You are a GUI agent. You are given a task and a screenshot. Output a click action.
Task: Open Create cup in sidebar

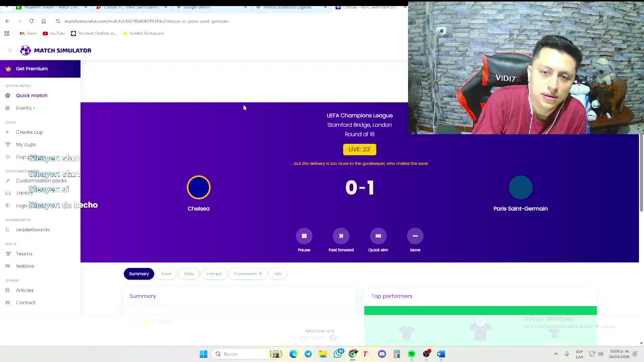pyautogui.click(x=29, y=132)
